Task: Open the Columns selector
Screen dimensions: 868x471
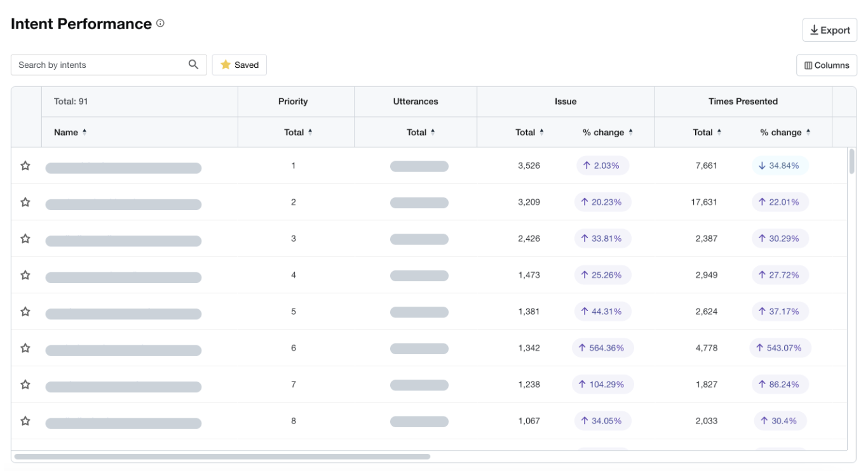Action: click(826, 65)
